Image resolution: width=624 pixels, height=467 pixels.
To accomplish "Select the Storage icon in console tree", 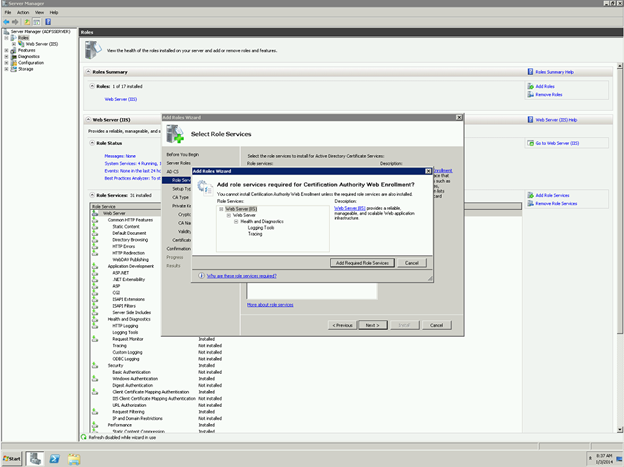I will [14, 69].
